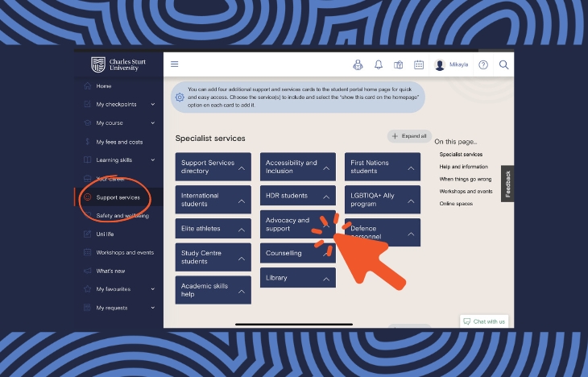Click the gear icon in info banner

pyautogui.click(x=180, y=97)
